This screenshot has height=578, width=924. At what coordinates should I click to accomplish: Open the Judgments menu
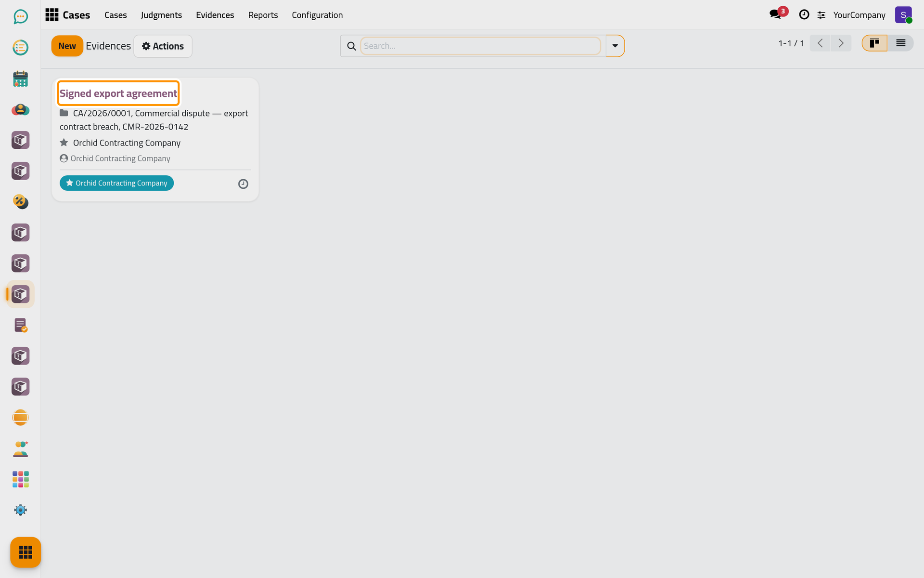click(x=161, y=15)
